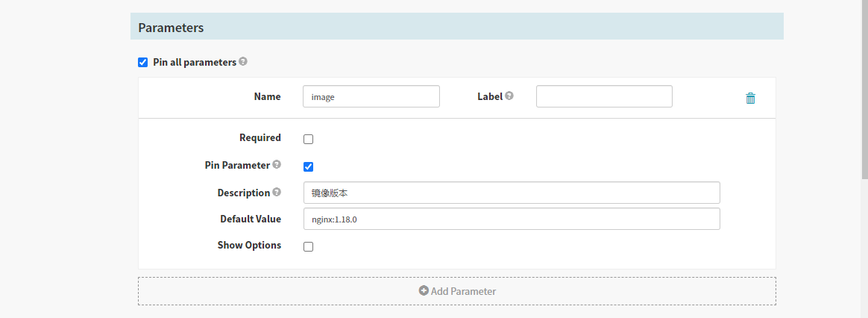
Task: Enable the Required checkbox
Action: click(308, 139)
